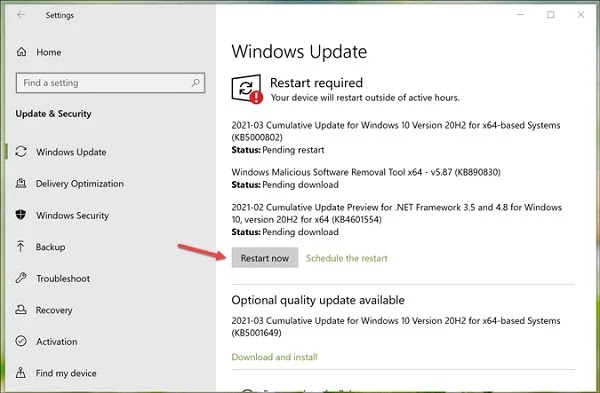This screenshot has height=393, width=600.
Task: Click the Activation checkmark icon
Action: [x=21, y=341]
